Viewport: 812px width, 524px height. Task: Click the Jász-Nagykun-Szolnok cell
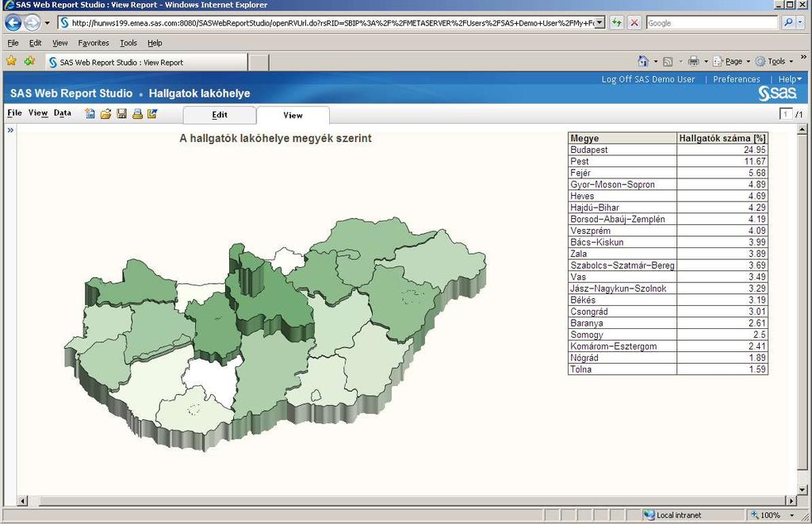[622, 289]
